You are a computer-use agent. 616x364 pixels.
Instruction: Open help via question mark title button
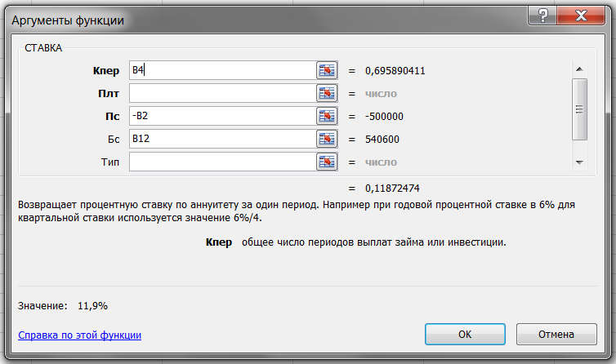click(542, 16)
